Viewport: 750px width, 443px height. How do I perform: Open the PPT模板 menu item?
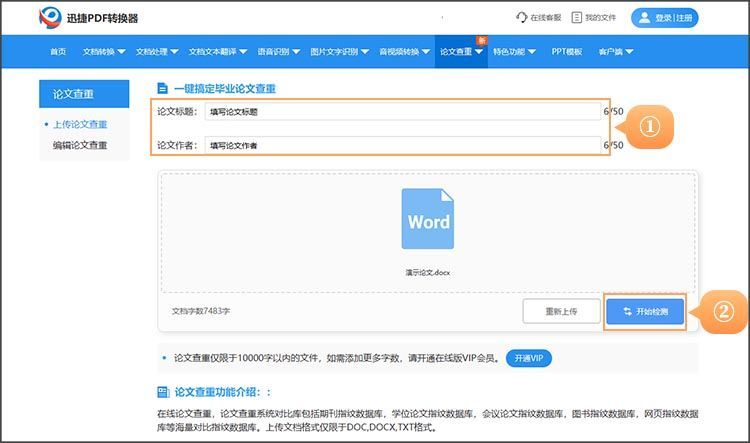pyautogui.click(x=567, y=52)
